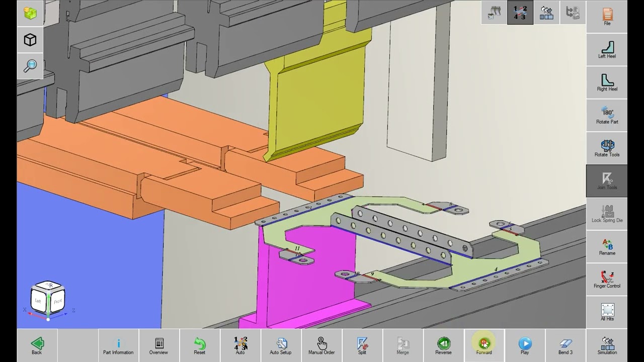The height and width of the screenshot is (362, 644).
Task: Show All Hits
Action: 607,312
